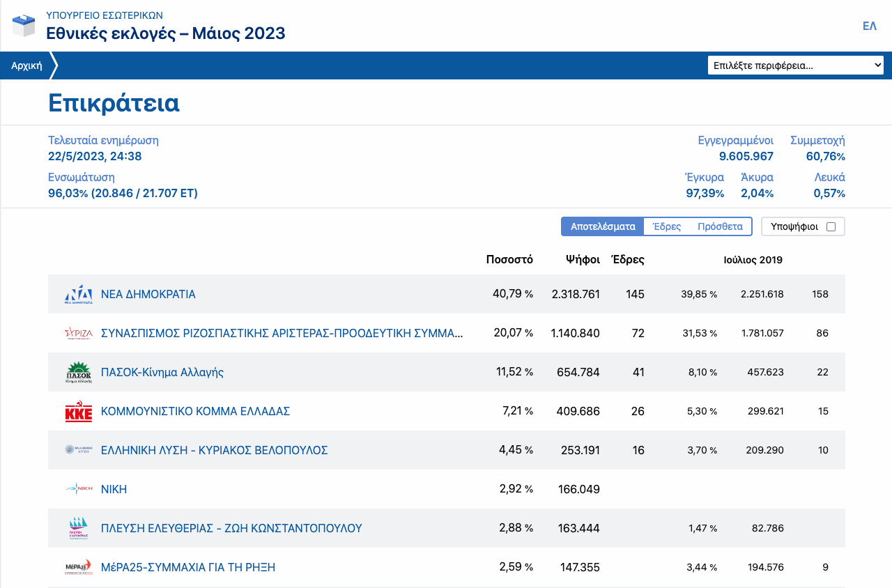Click the 96,03% (20.846 / 21.707 ΕΤ) value
Viewport: 892px width, 588px height.
tap(123, 193)
